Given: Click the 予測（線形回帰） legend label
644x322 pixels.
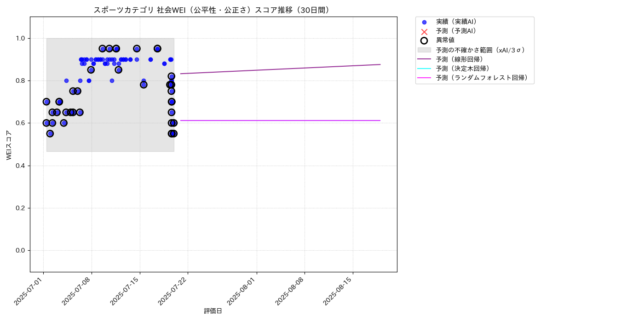Looking at the screenshot, I should (x=461, y=59).
